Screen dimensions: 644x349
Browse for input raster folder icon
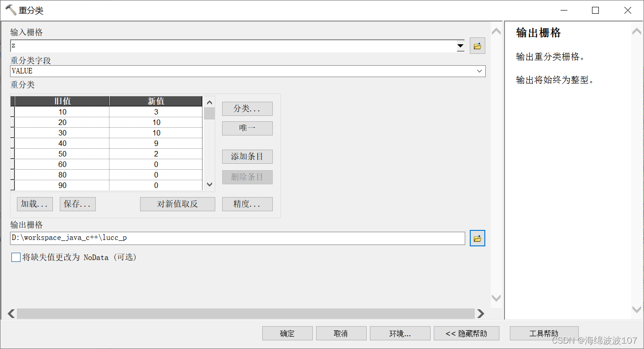(x=477, y=46)
